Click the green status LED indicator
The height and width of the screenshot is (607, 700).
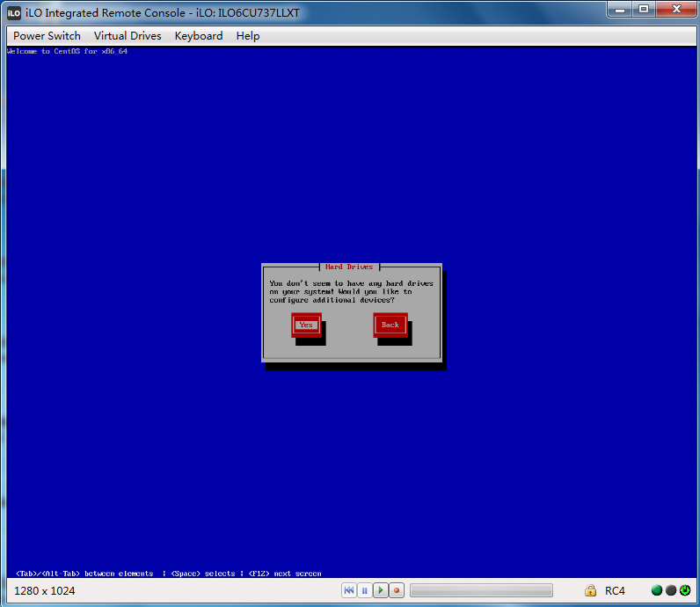pos(657,590)
